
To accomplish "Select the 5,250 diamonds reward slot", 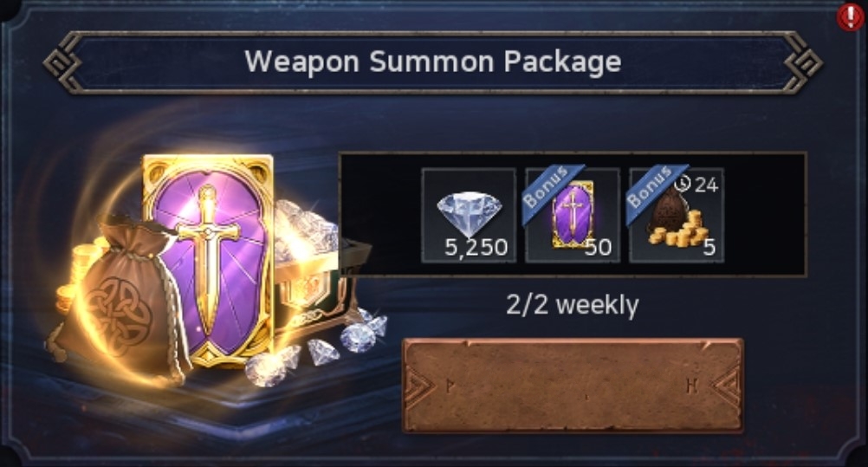I will (x=469, y=216).
